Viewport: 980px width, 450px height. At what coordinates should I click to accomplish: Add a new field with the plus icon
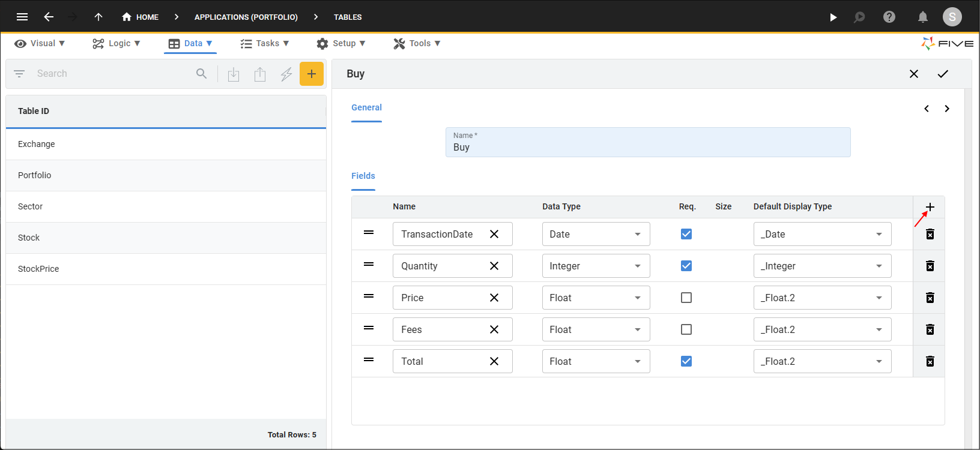930,207
